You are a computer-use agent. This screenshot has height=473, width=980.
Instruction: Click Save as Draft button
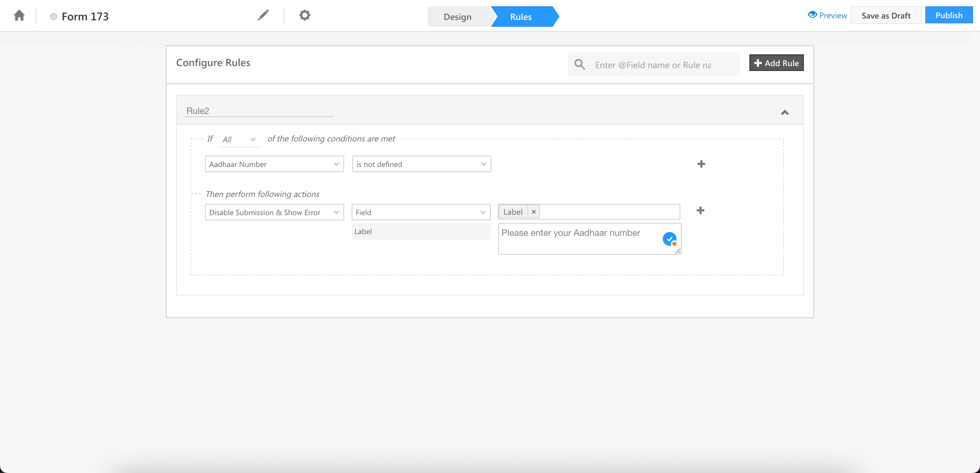pyautogui.click(x=886, y=16)
